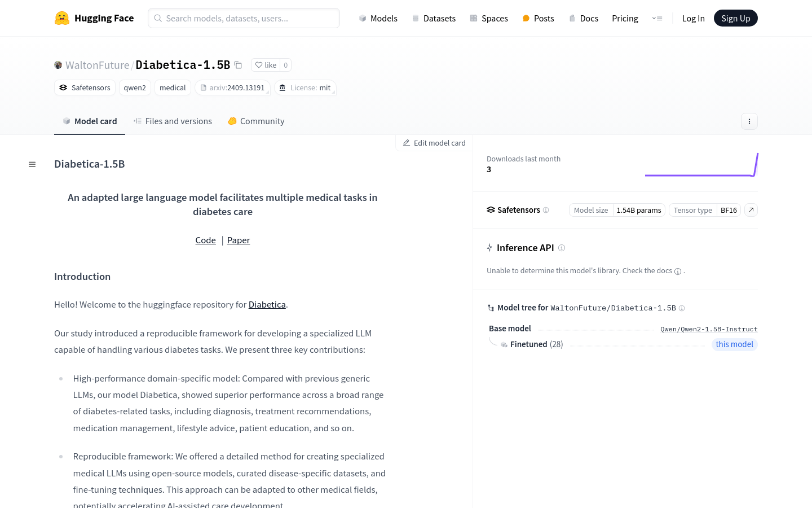Viewport: 812px width, 508px height.
Task: Click the WaltonFuture avatar image
Action: pos(58,65)
